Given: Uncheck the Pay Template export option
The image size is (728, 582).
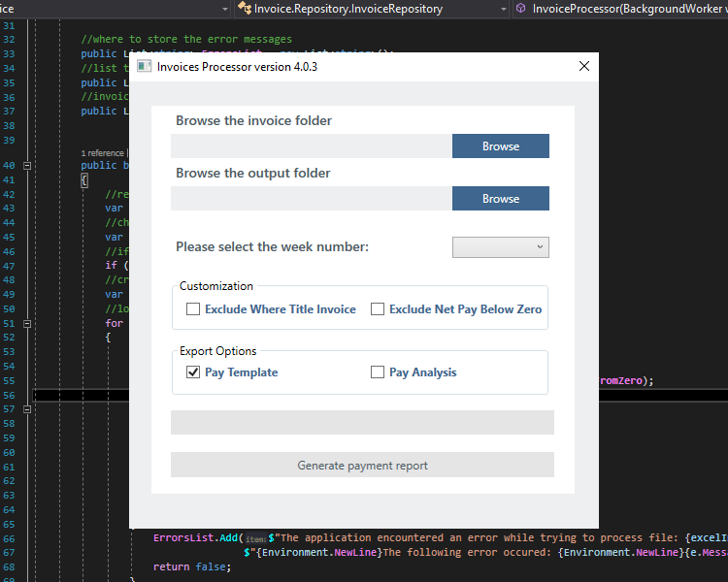Looking at the screenshot, I should (193, 372).
